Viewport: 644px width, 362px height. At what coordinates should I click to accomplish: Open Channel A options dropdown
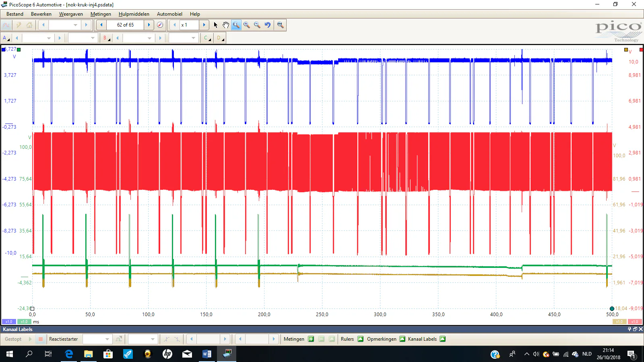pyautogui.click(x=6, y=38)
